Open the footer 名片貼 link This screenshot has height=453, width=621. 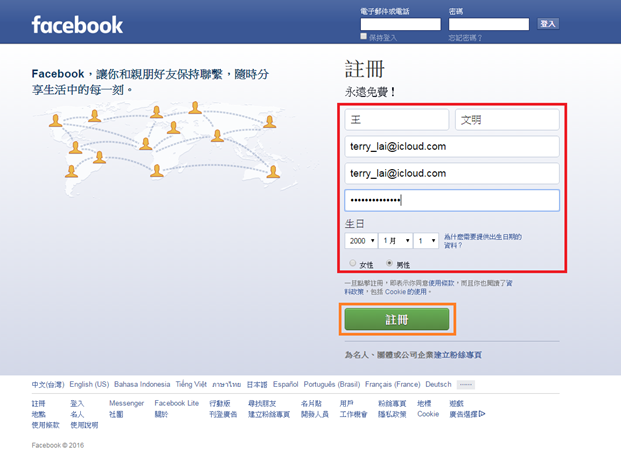point(311,404)
